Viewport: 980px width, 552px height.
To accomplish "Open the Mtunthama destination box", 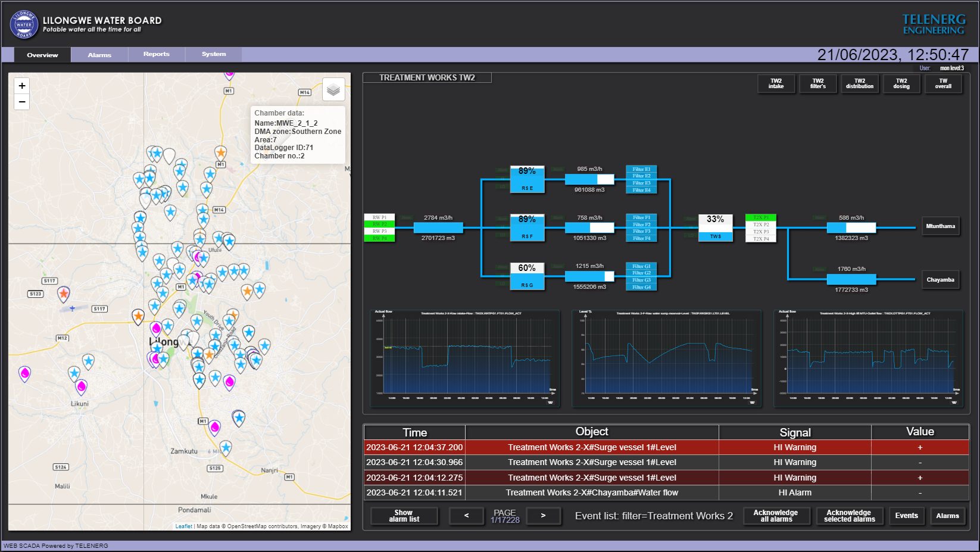I will [940, 226].
